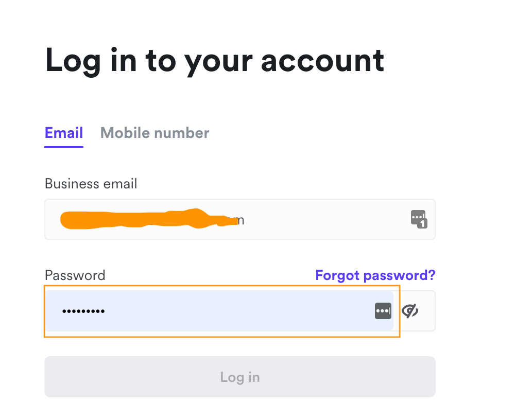Open the Forgot password link
This screenshot has width=516, height=420.
tap(375, 275)
